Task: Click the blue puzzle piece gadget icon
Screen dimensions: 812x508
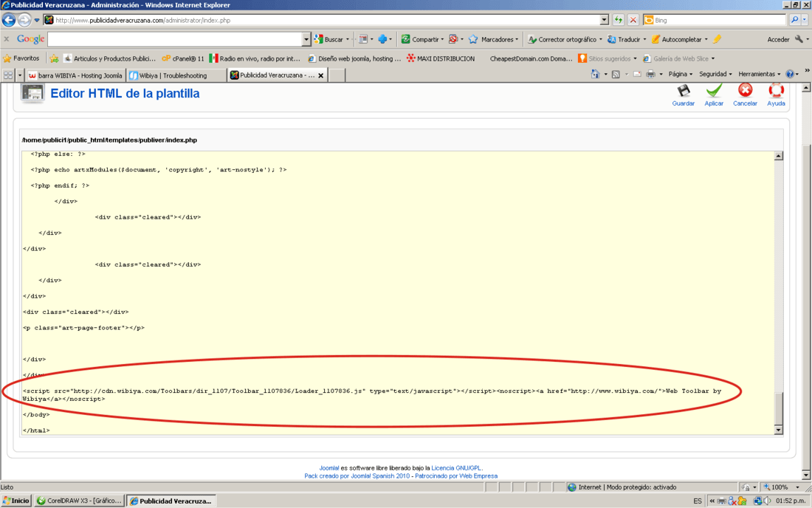Action: coord(382,39)
